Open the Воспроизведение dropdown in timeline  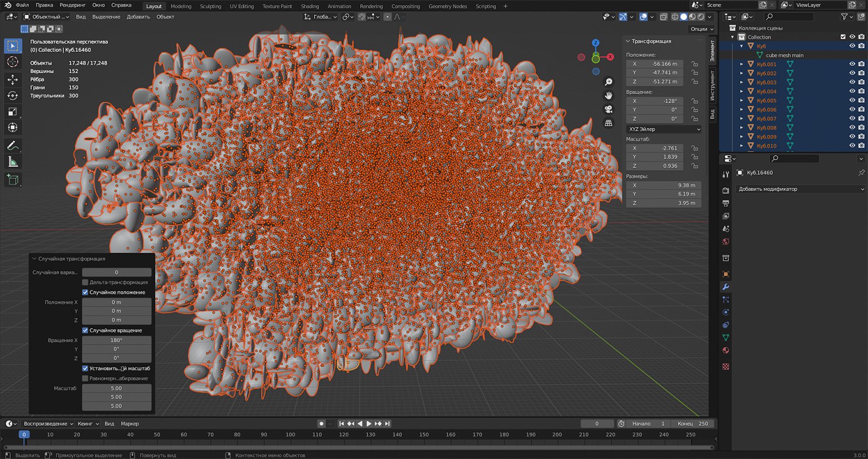[48, 423]
